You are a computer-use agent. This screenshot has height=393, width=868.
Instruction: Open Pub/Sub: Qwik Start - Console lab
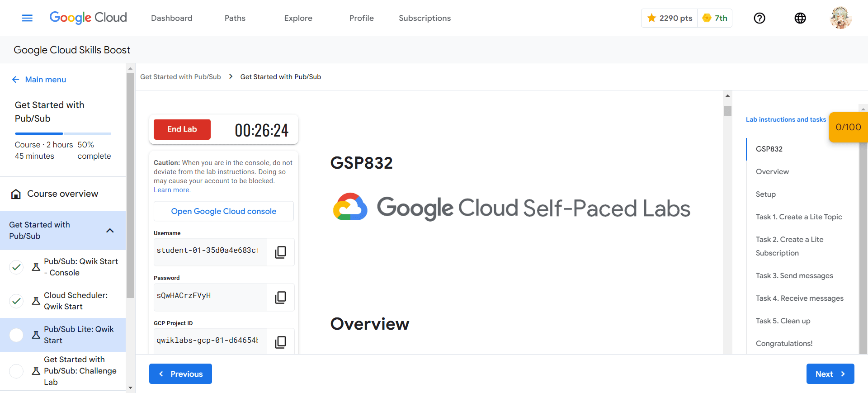(x=81, y=267)
